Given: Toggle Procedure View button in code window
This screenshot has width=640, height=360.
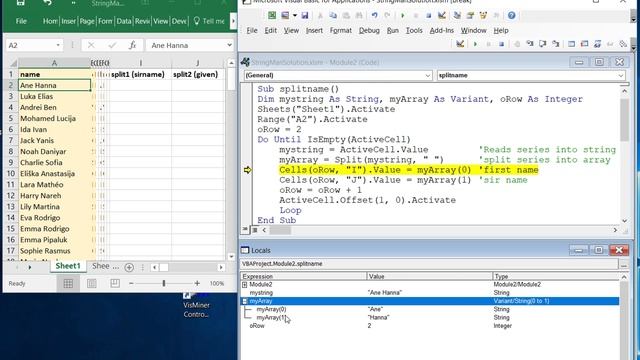Looking at the screenshot, I should tap(245, 230).
